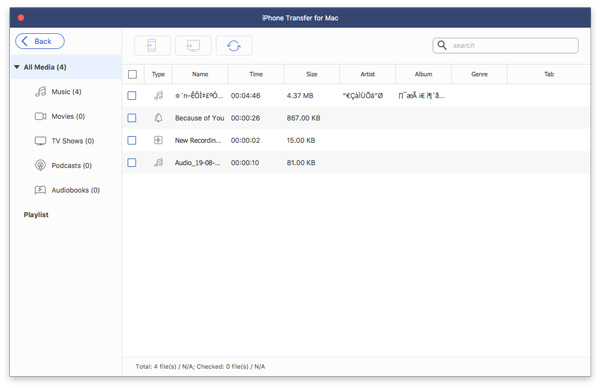Check the box for New Recording row
The width and height of the screenshot is (600, 388).
point(132,140)
